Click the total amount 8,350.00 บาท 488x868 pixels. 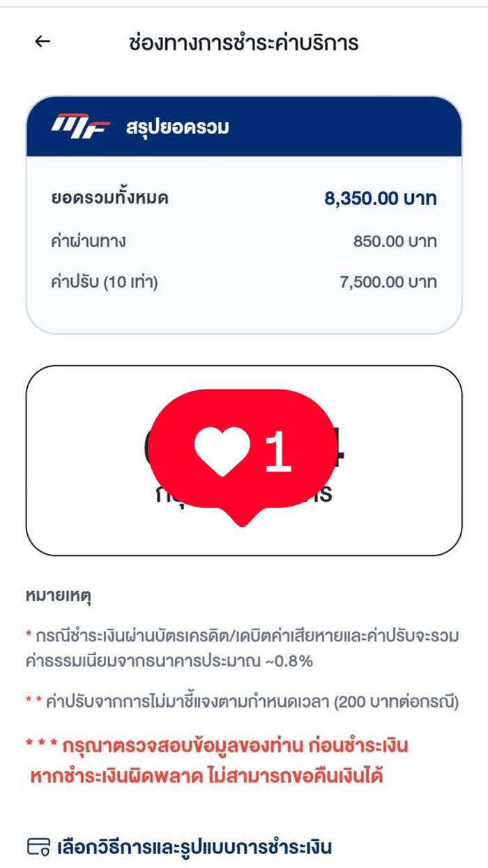(380, 198)
